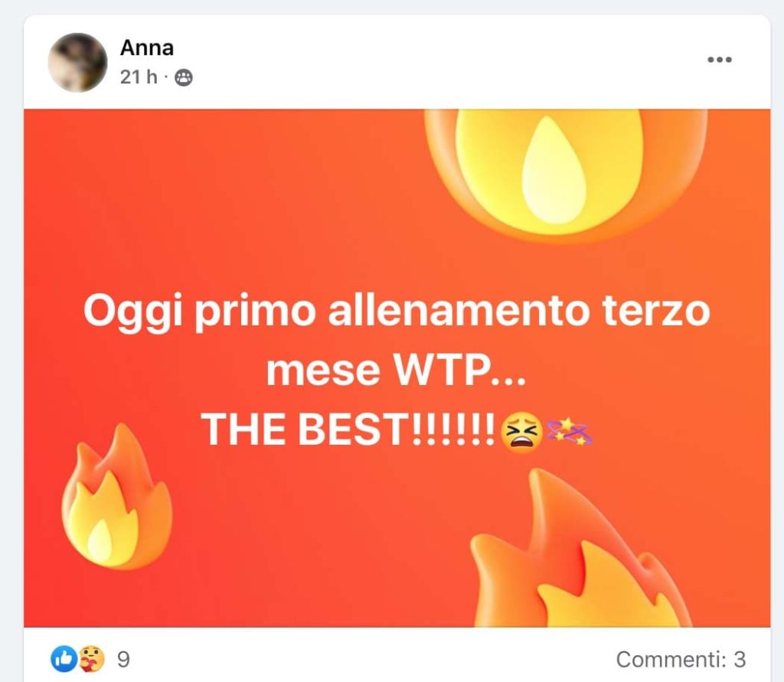Open the Commenti: 3 comments link
The width and height of the screenshot is (784, 682).
pos(681,660)
